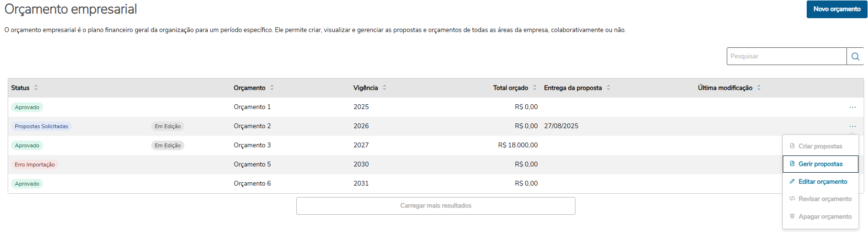This screenshot has height=232, width=868.
Task: Sort by Entrega da proposta column
Action: 609,88
